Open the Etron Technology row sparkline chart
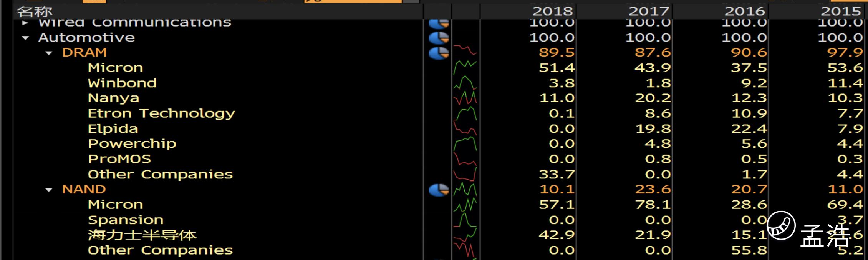 [465, 113]
